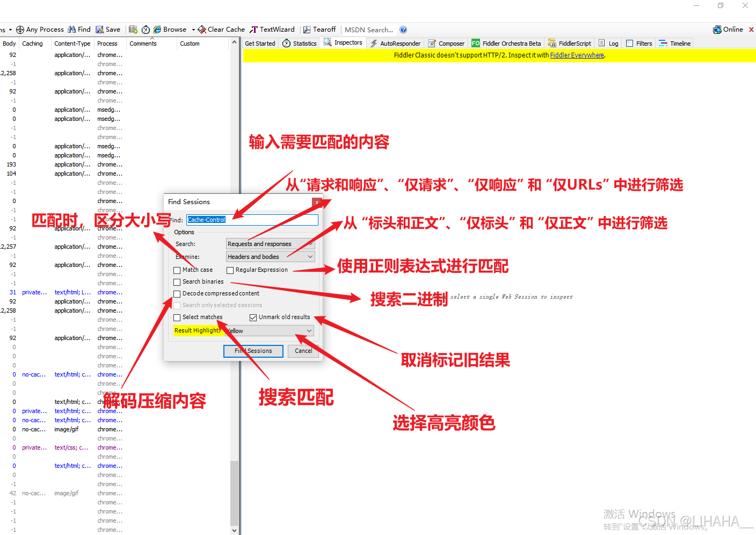Click the Composer pencil icon
This screenshot has height=535, width=756.
tap(432, 44)
